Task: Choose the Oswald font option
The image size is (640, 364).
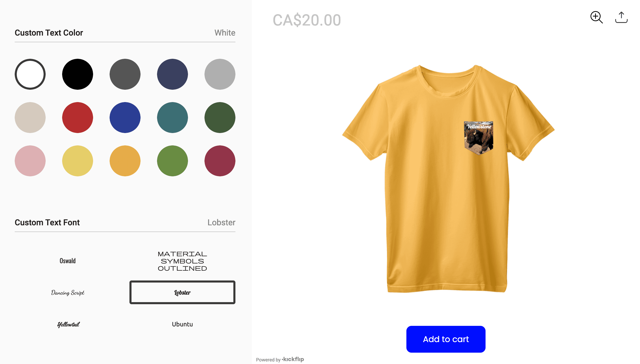Action: tap(68, 261)
